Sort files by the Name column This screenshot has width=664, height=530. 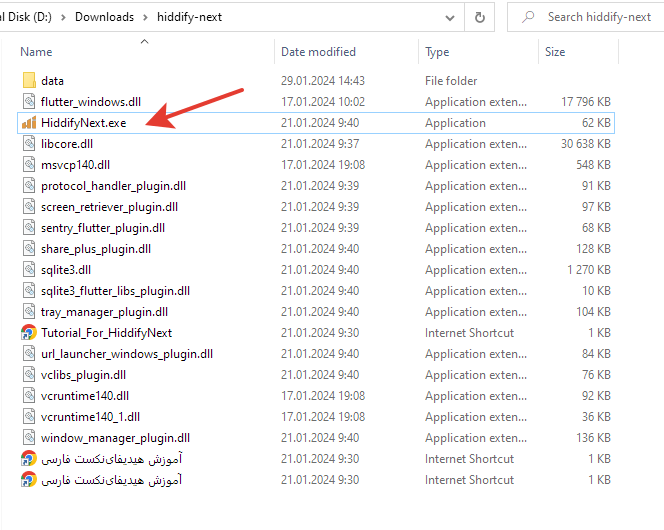point(36,52)
